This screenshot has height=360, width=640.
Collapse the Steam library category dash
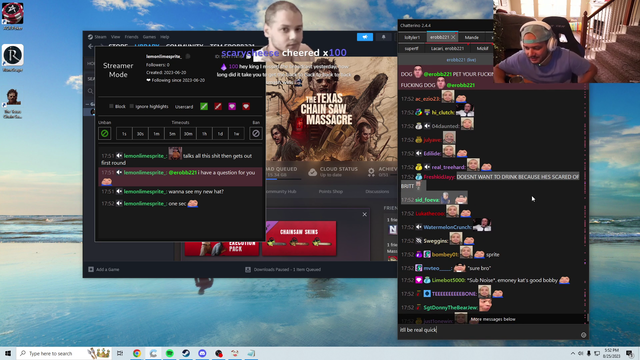[87, 104]
